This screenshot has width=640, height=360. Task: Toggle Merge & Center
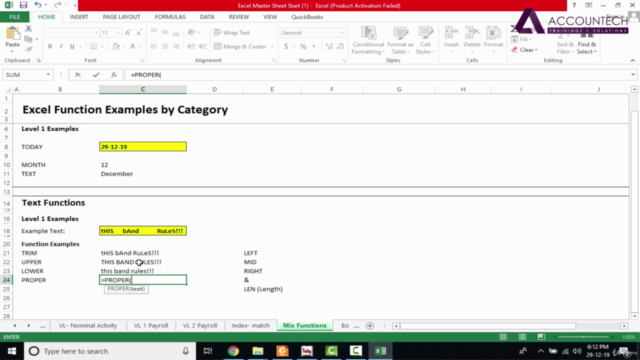point(240,47)
